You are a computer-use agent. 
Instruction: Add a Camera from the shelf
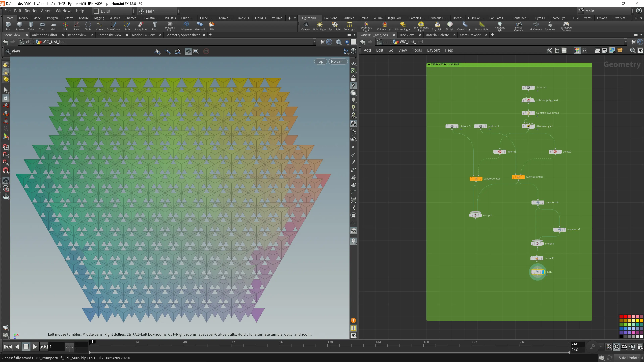click(x=306, y=26)
